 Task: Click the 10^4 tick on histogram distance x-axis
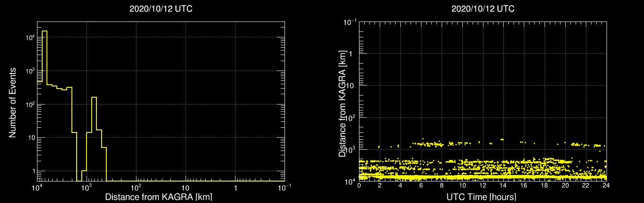[x=37, y=188]
